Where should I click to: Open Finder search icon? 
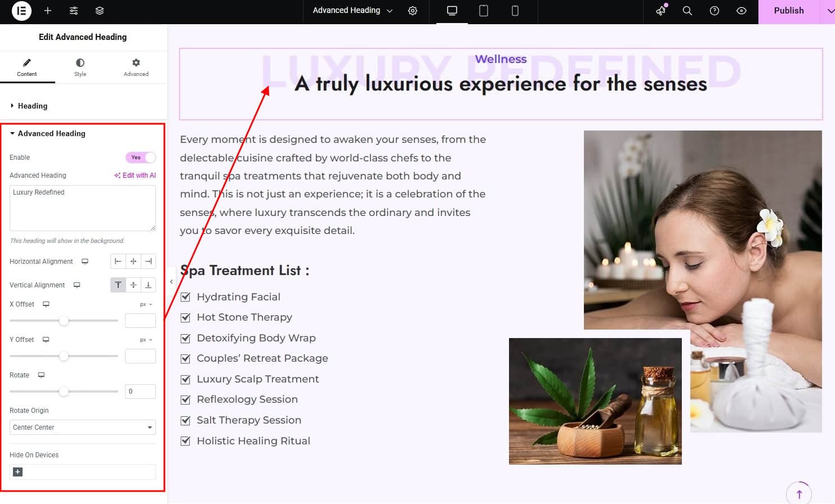pos(687,11)
